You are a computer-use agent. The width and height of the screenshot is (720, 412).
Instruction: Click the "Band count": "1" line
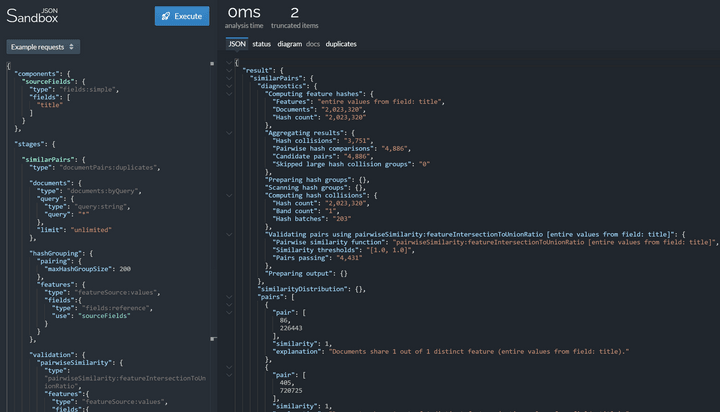(x=305, y=211)
